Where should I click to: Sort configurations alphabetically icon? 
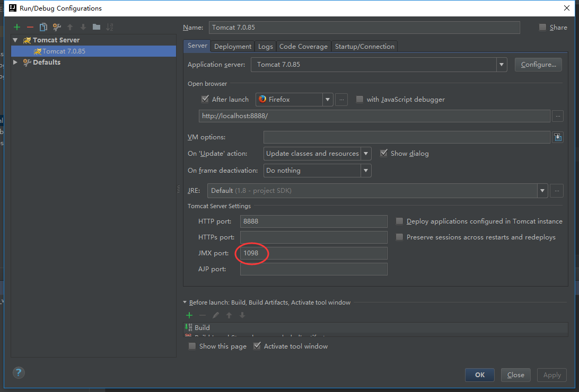(110, 27)
